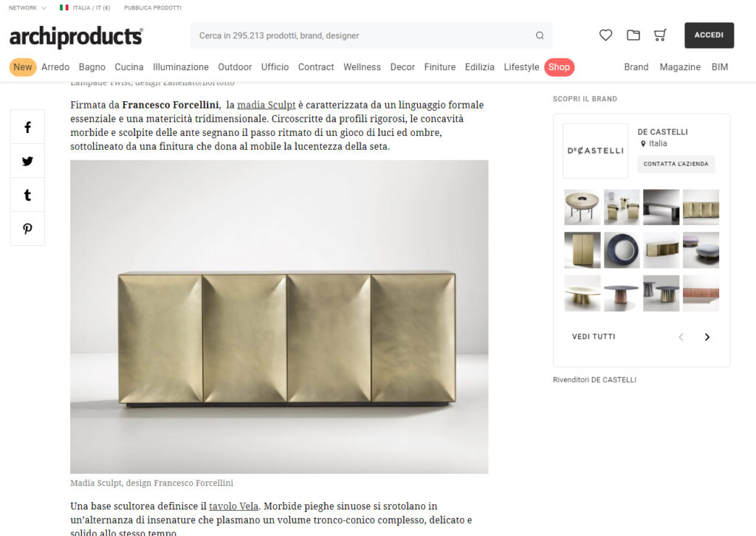The height and width of the screenshot is (536, 756).
Task: Share article on Tumblr
Action: pos(27,195)
